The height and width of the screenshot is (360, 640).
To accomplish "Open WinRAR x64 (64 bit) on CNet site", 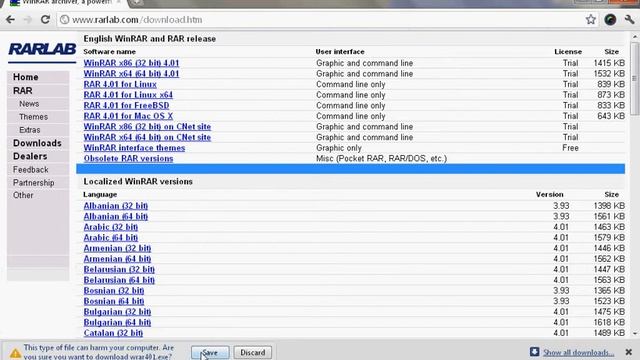I will pyautogui.click(x=147, y=137).
